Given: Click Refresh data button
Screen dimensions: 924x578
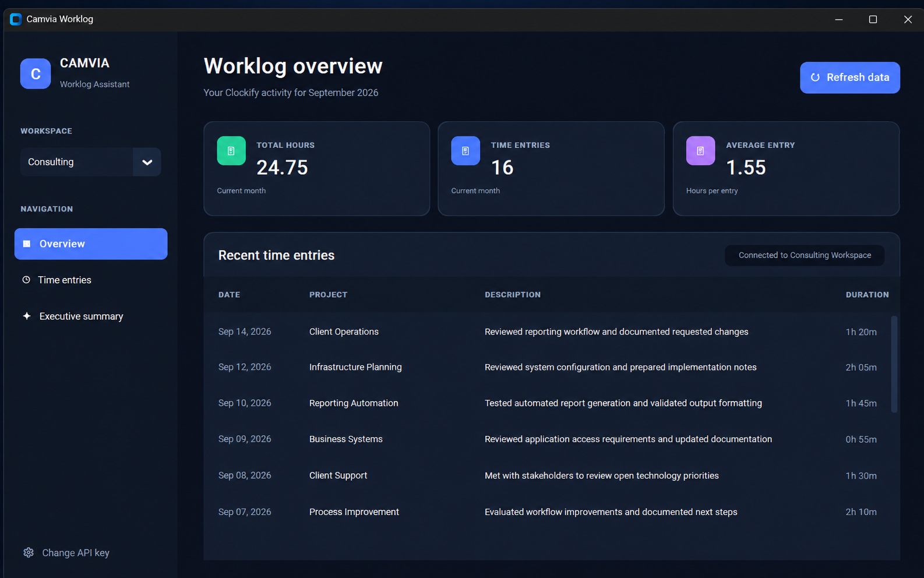Looking at the screenshot, I should tap(849, 77).
